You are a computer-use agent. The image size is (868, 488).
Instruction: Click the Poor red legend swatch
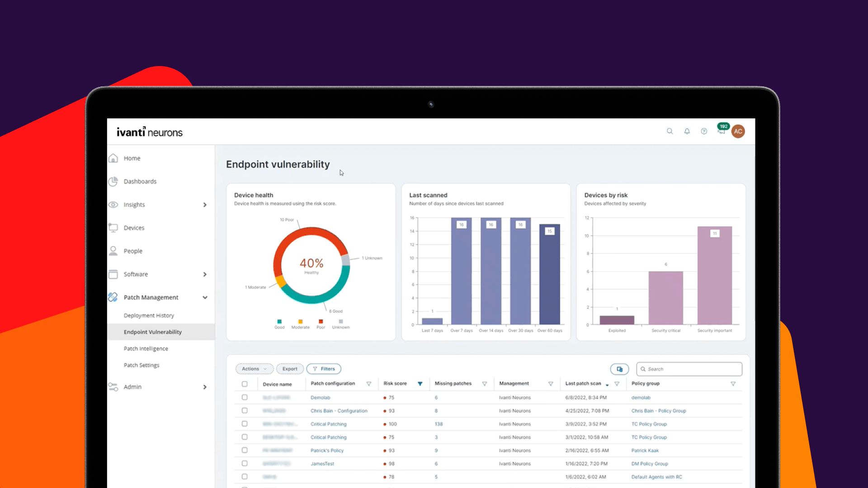coord(321,321)
